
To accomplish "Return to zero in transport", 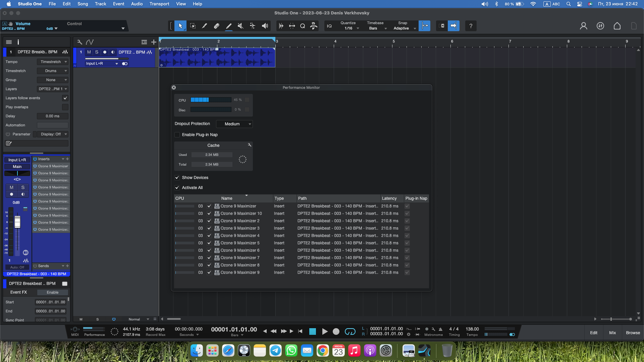I will click(x=300, y=331).
